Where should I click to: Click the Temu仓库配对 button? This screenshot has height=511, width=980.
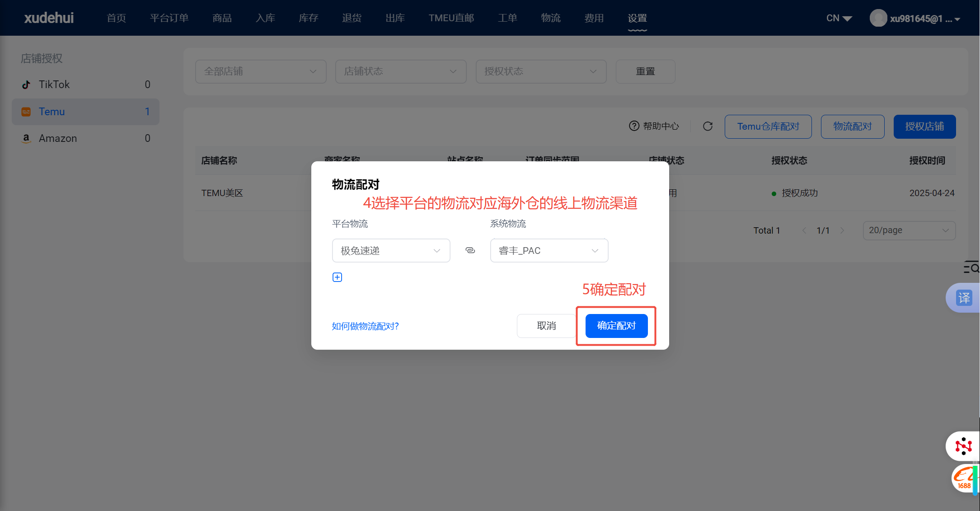768,127
